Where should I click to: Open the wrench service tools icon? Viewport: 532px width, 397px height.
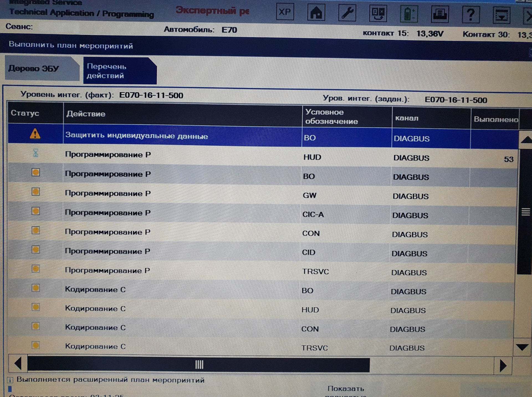pos(347,13)
